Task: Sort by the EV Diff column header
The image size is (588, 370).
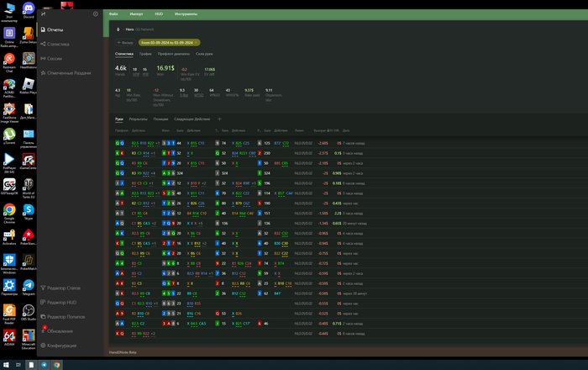Action: (333, 130)
